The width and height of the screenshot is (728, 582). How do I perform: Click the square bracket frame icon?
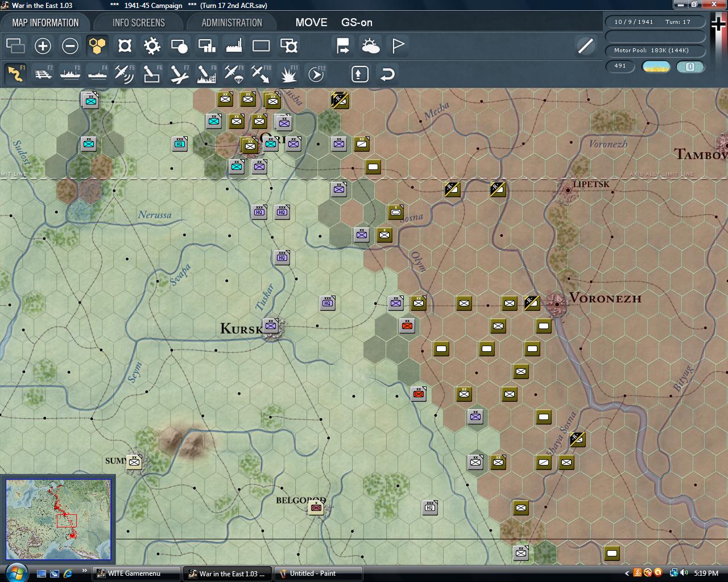(x=125, y=45)
